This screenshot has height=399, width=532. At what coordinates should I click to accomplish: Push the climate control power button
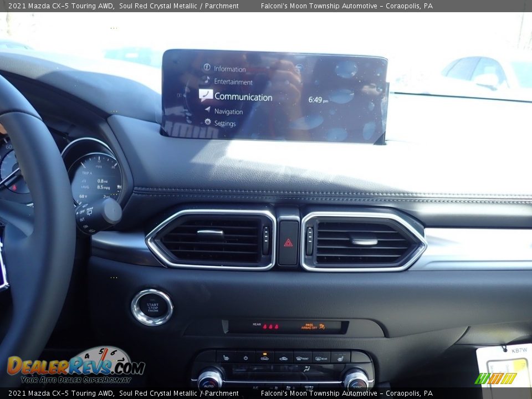(245, 357)
